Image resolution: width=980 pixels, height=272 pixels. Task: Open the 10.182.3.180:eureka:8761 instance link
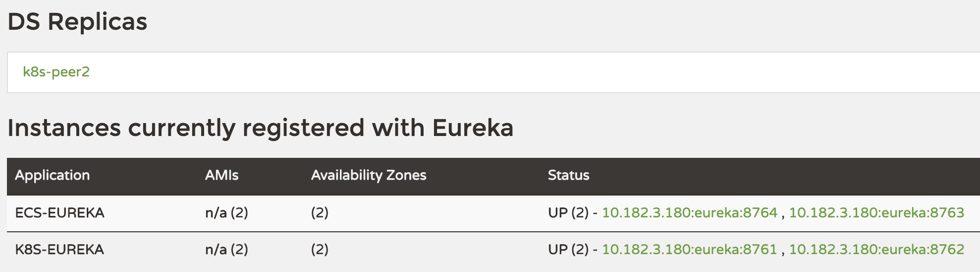coord(689,249)
